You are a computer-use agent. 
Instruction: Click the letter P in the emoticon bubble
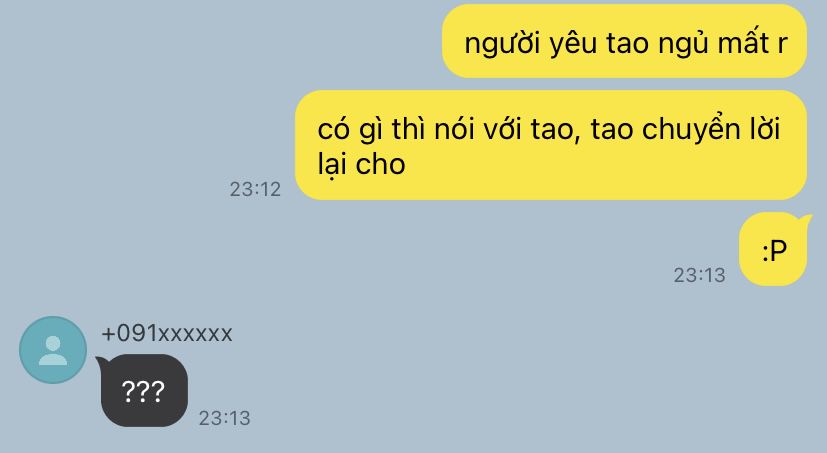pos(778,250)
